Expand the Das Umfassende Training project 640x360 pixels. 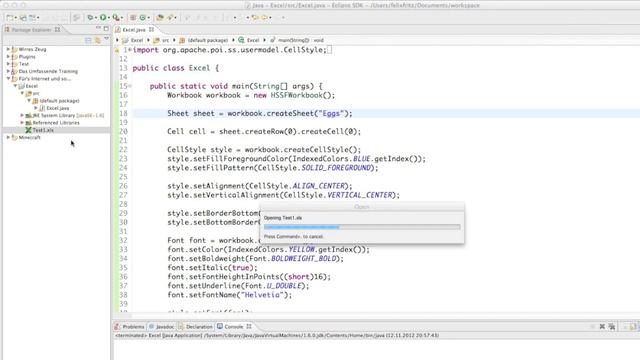pos(8,71)
